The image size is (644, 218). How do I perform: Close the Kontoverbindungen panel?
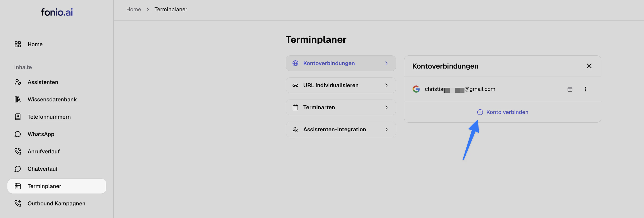[589, 66]
